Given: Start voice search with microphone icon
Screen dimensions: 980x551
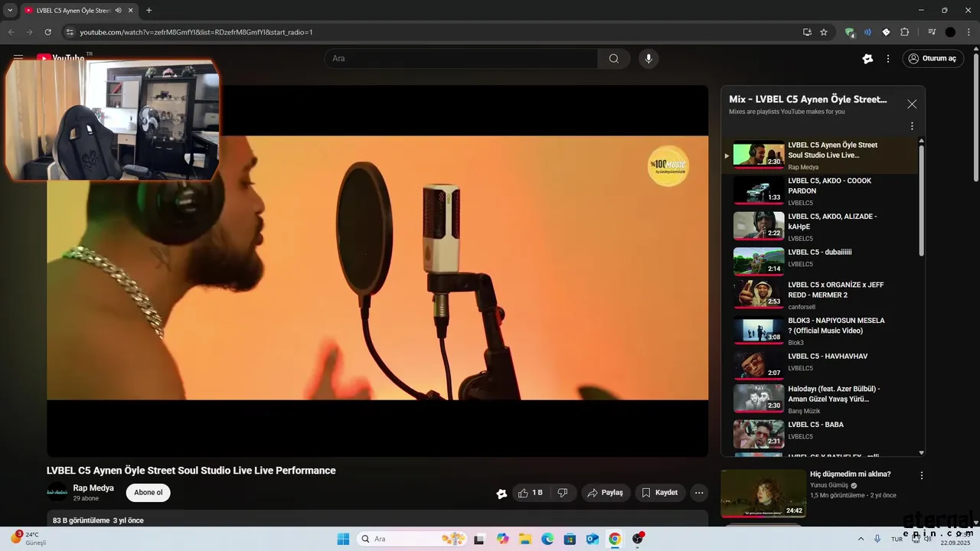Looking at the screenshot, I should click(648, 59).
